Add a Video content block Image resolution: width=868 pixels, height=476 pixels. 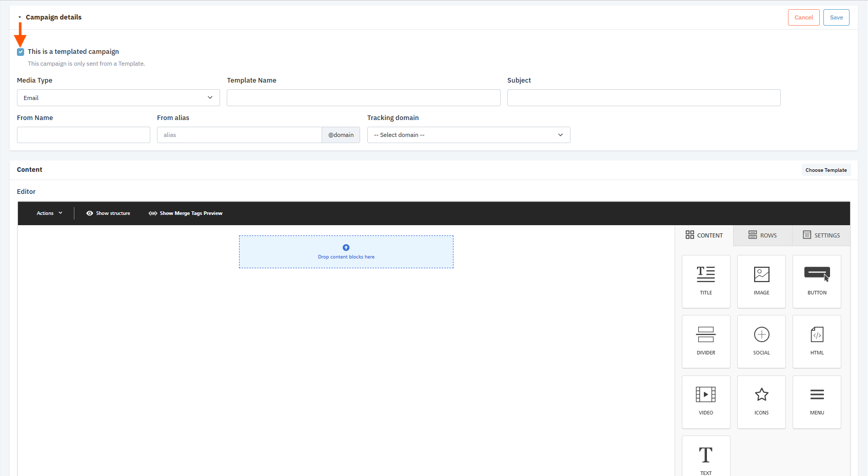(706, 402)
